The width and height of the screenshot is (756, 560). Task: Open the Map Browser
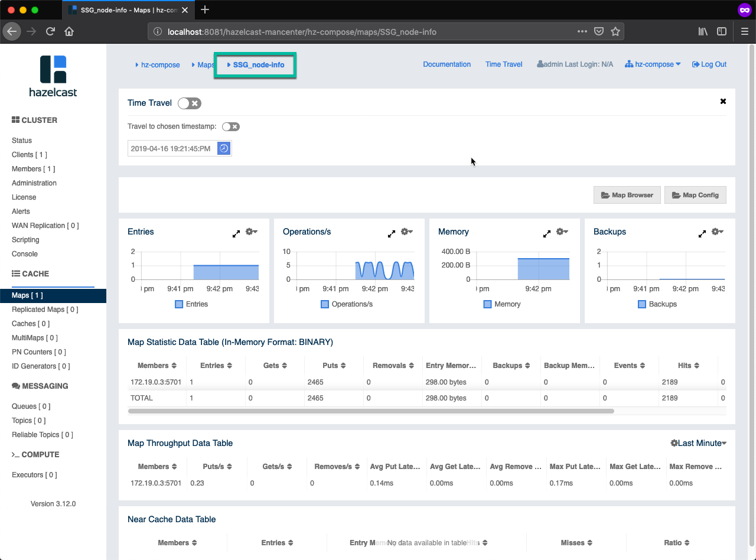click(627, 195)
